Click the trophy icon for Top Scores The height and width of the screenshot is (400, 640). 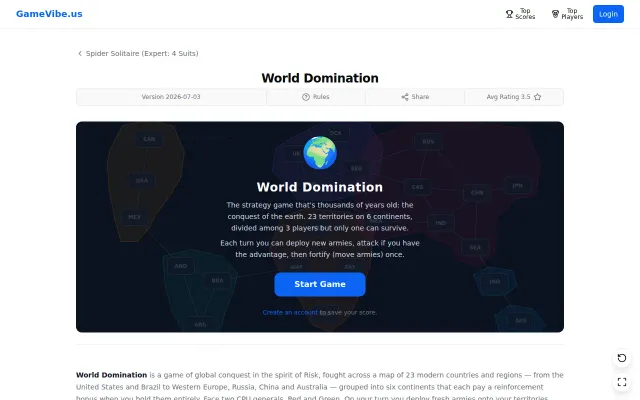click(x=509, y=14)
